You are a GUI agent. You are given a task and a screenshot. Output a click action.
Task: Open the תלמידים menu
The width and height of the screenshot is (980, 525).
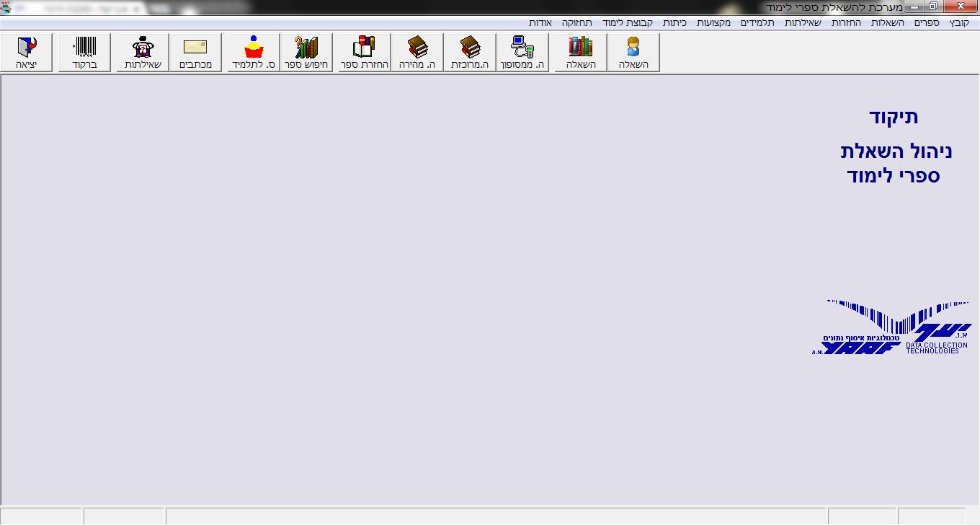(x=757, y=23)
